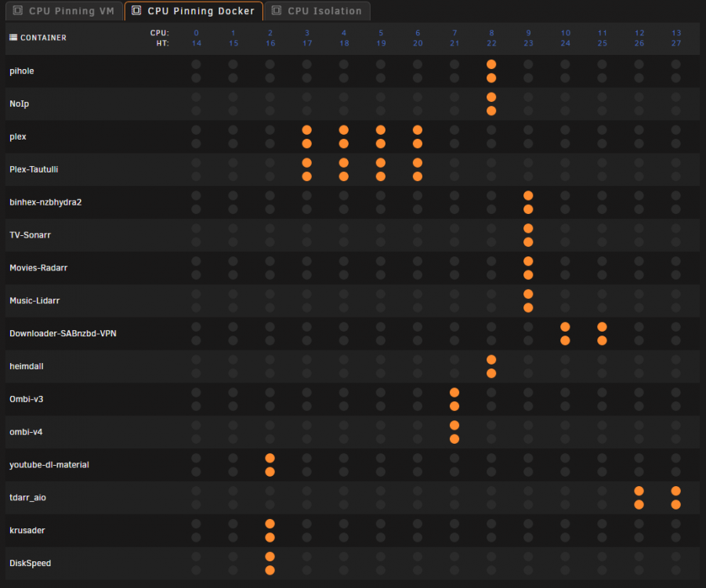Select the CPU Pinning Docker tab
This screenshot has height=588, width=706.
194,11
